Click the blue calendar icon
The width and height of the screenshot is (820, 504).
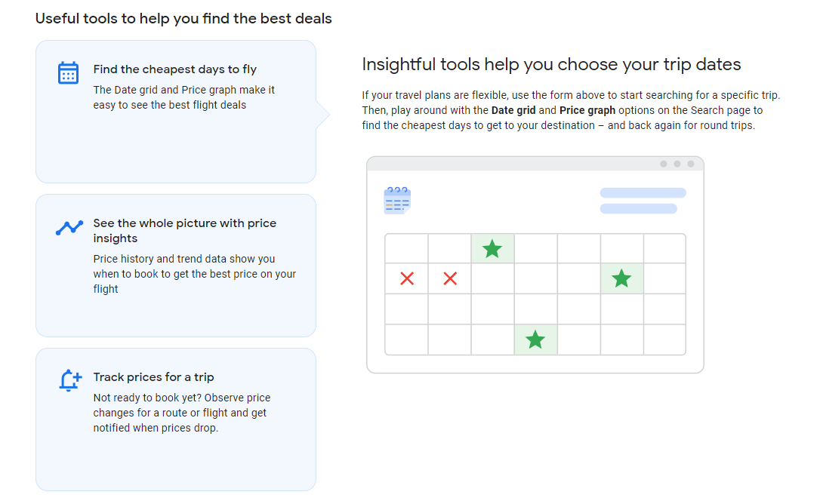pos(68,72)
